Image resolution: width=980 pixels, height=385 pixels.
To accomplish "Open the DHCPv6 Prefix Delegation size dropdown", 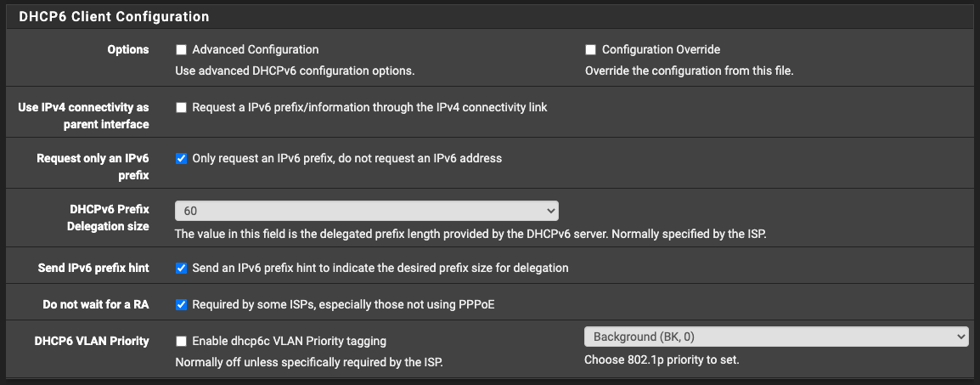I will click(366, 210).
